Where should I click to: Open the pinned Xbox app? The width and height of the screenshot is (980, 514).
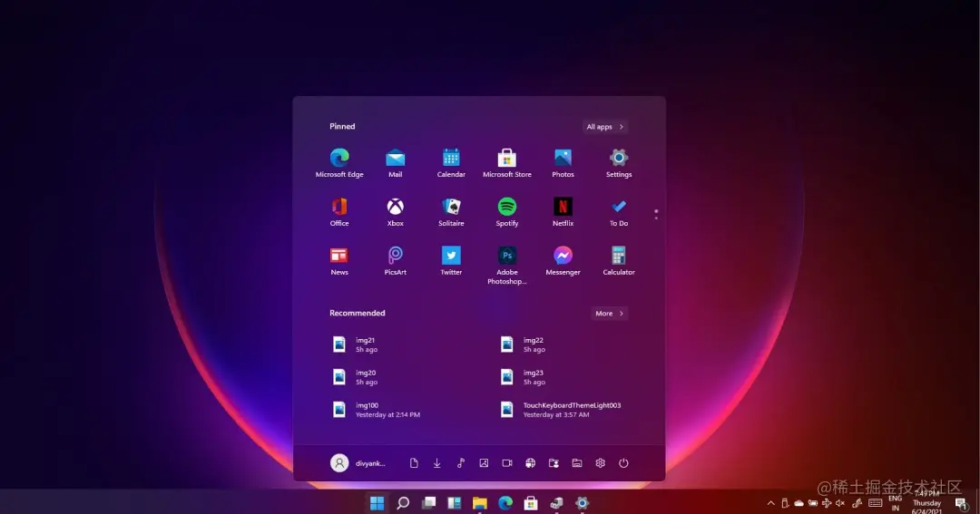pos(395,212)
